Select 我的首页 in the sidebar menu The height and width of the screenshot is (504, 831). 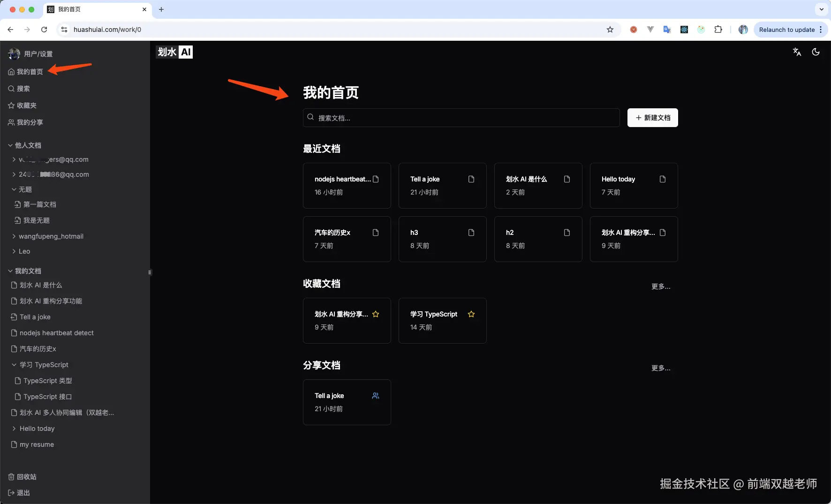coord(30,72)
